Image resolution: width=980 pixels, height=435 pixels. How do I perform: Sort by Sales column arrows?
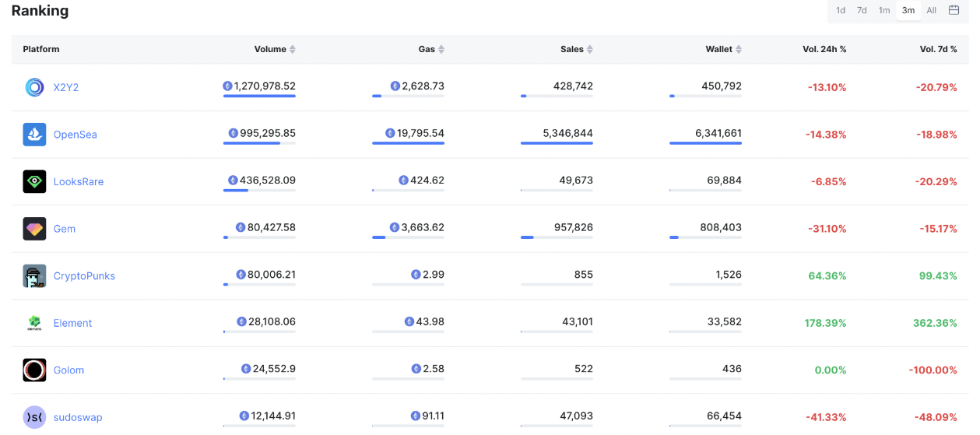tap(590, 49)
